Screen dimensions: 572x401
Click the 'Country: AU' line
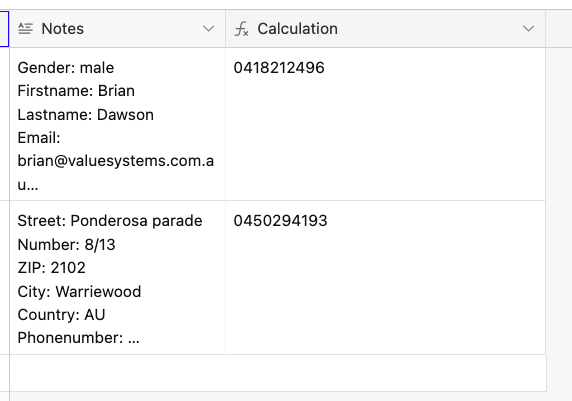point(61,315)
